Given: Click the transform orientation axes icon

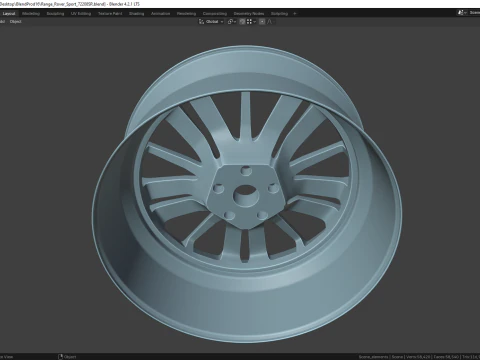Looking at the screenshot, I should coord(201,22).
